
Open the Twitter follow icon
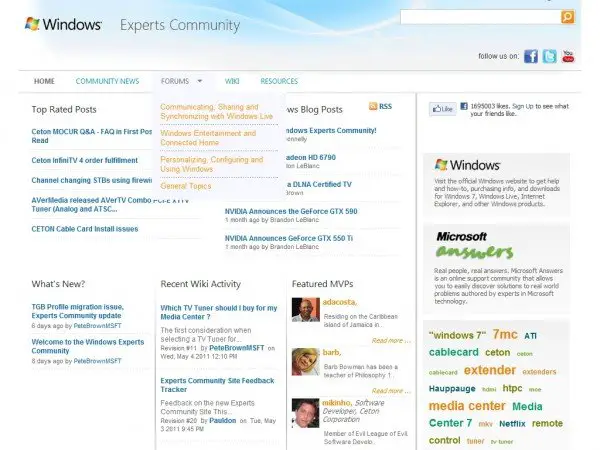point(549,56)
